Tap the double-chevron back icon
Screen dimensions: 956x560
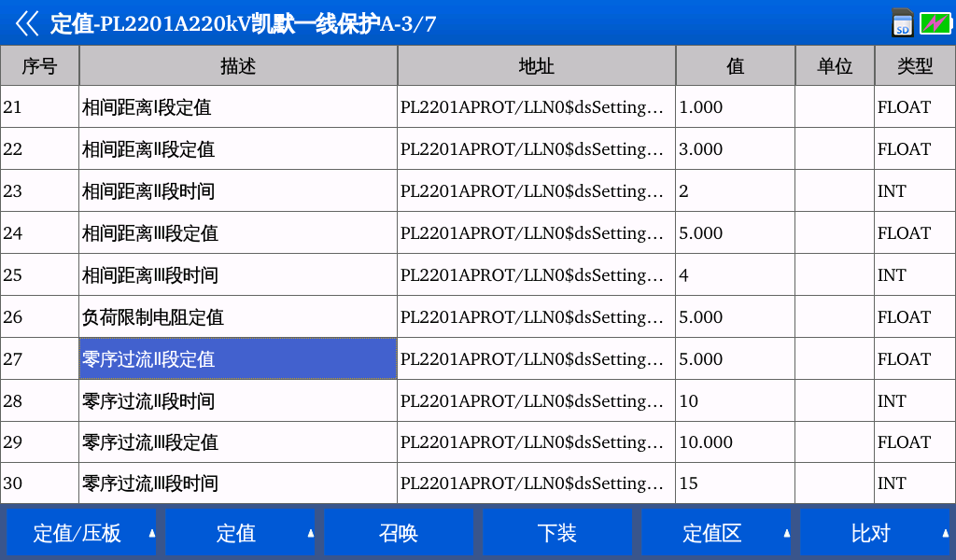pos(26,23)
